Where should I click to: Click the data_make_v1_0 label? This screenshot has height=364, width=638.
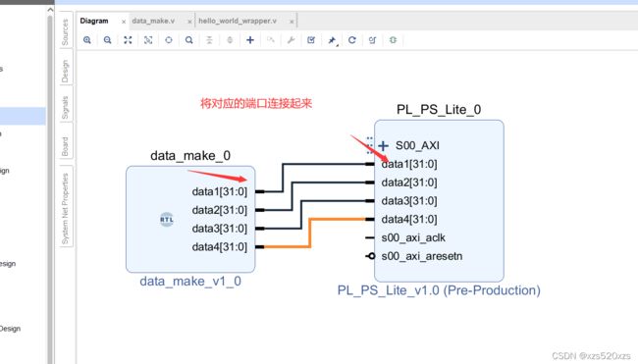pyautogui.click(x=190, y=282)
